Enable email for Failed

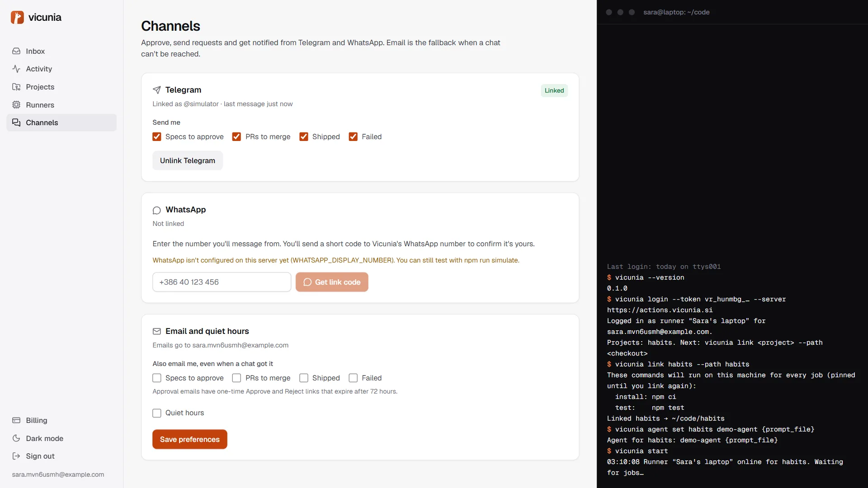click(353, 378)
